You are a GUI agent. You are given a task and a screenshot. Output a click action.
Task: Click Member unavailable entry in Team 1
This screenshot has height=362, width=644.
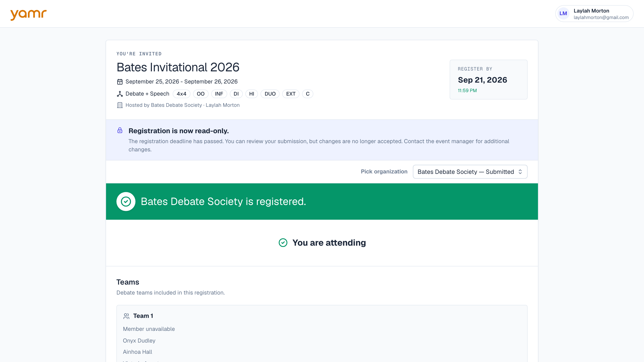pyautogui.click(x=149, y=329)
